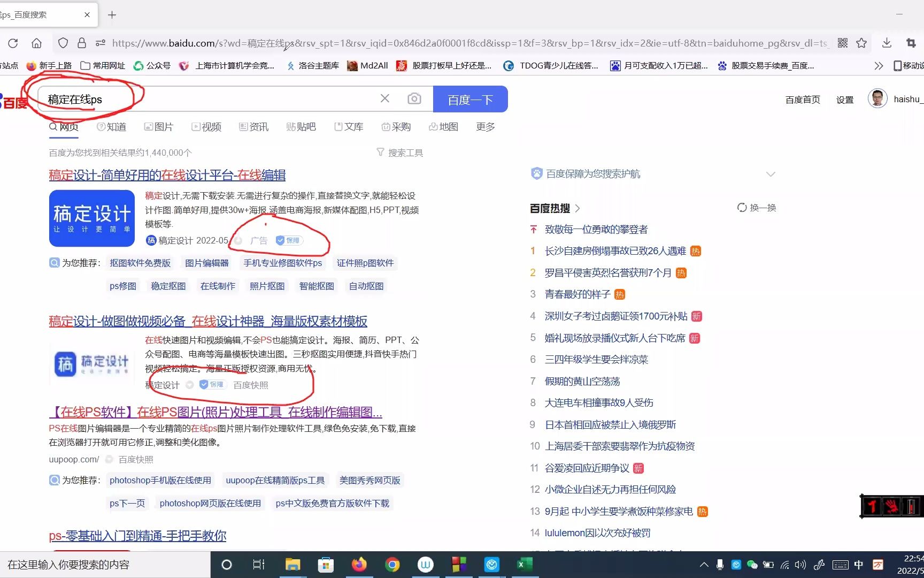Open the volume speaker tray icon

pyautogui.click(x=800, y=565)
